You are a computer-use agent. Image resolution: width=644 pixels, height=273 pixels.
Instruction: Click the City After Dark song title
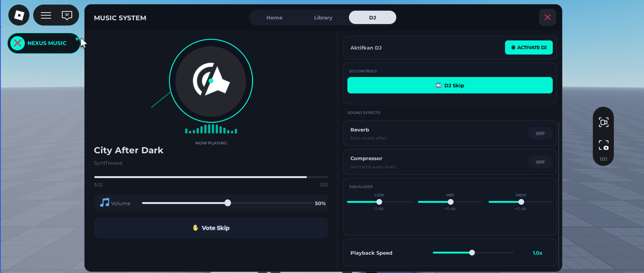tap(129, 150)
